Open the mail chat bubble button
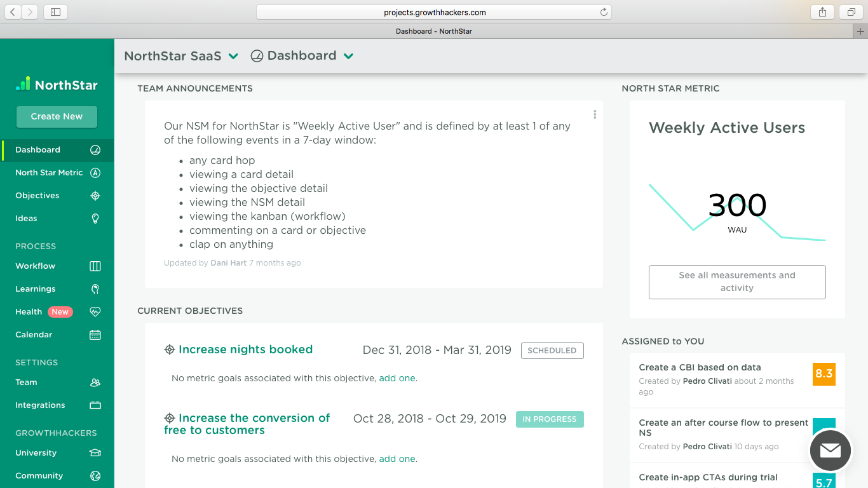The width and height of the screenshot is (868, 488). [x=830, y=451]
